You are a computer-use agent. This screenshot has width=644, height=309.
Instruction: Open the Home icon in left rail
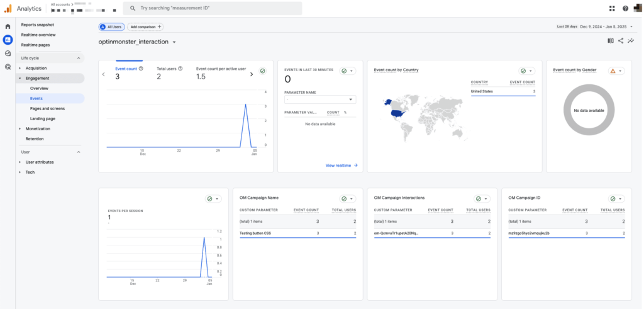coord(8,26)
